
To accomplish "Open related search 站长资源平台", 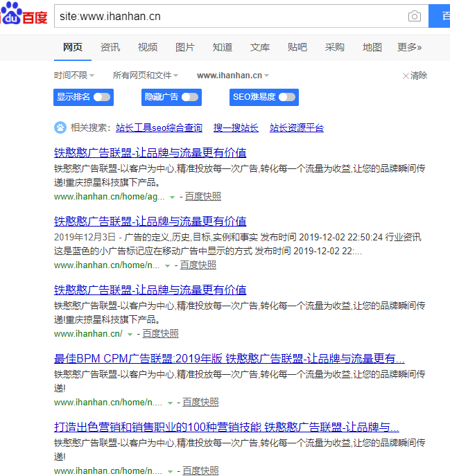I will pos(297,127).
